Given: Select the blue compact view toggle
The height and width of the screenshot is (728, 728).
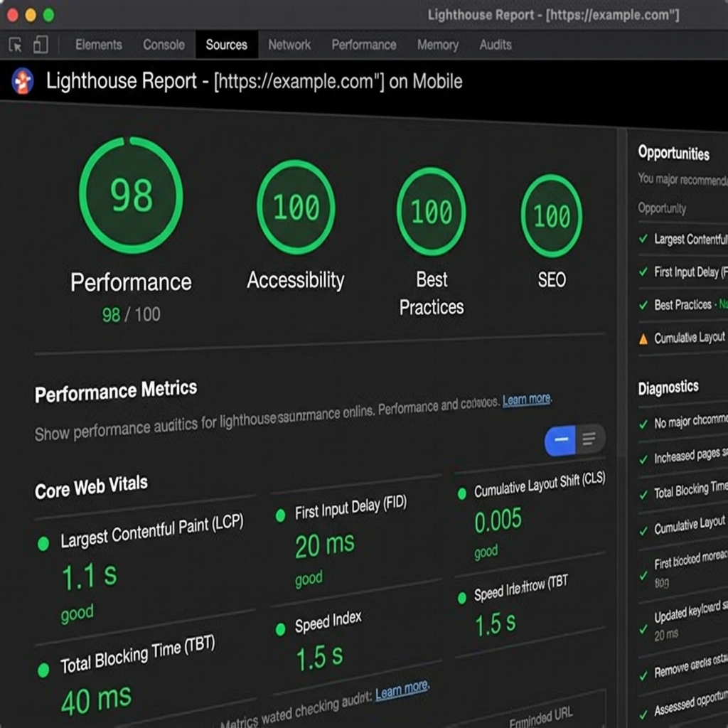Looking at the screenshot, I should tap(560, 440).
